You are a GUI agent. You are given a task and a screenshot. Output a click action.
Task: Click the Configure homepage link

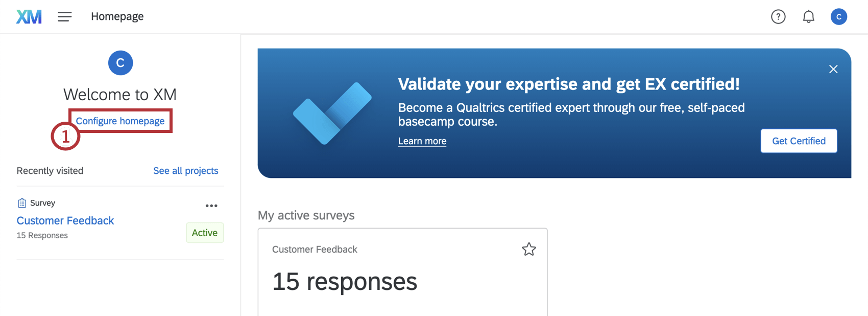(120, 121)
